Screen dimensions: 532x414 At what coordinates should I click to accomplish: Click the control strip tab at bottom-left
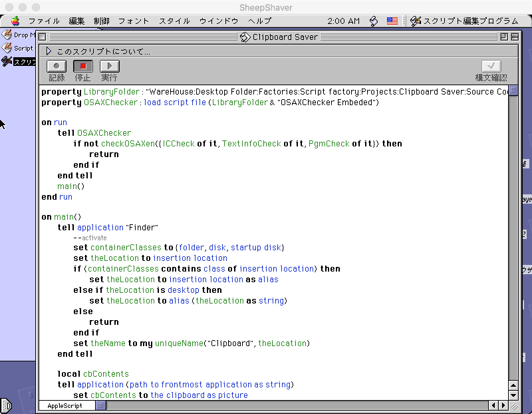pos(6,405)
